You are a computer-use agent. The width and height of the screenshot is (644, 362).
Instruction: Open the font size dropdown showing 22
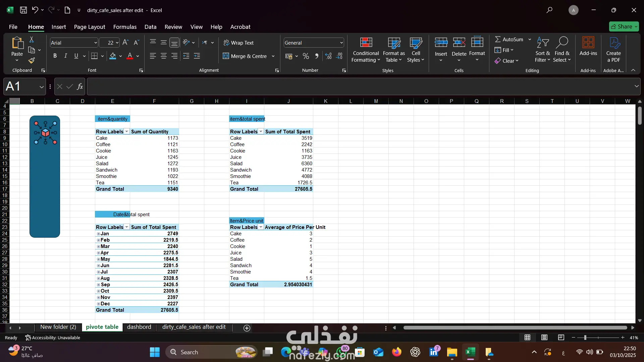pos(117,43)
